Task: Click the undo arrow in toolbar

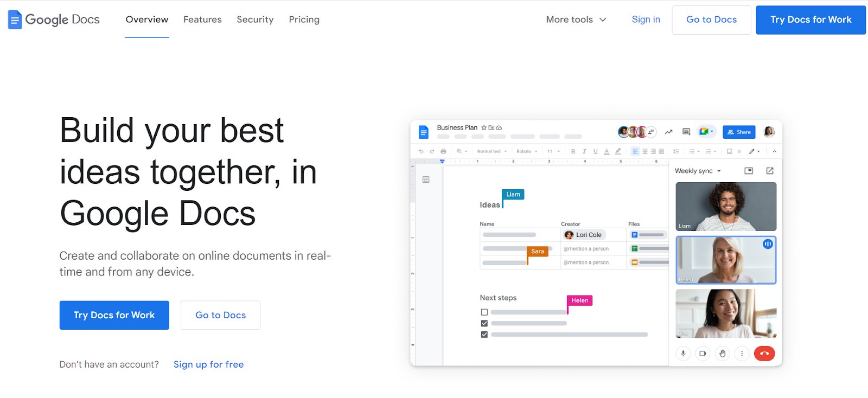Action: point(421,151)
